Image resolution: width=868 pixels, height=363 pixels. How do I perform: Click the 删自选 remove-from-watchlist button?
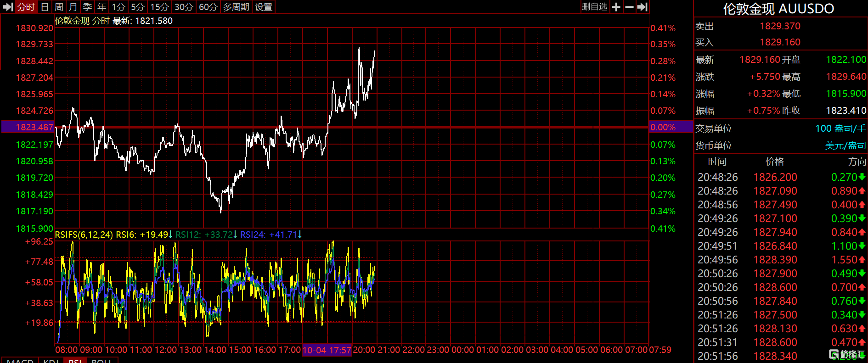[594, 7]
